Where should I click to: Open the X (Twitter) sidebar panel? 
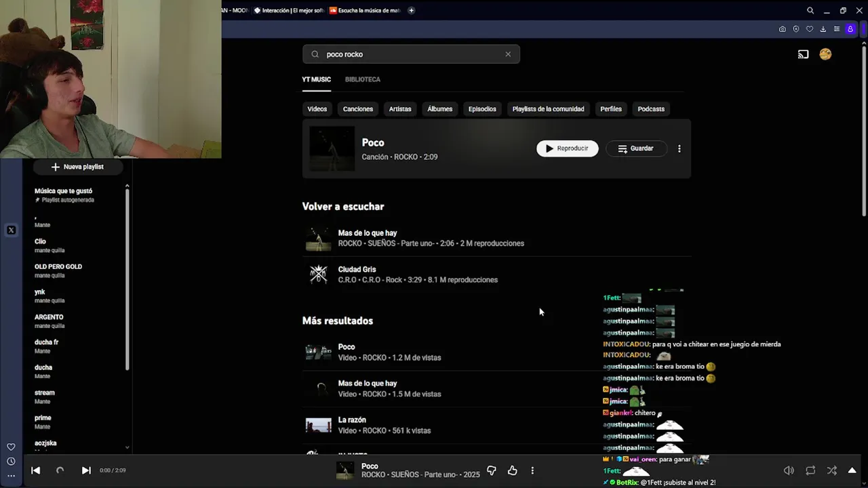pos(11,230)
